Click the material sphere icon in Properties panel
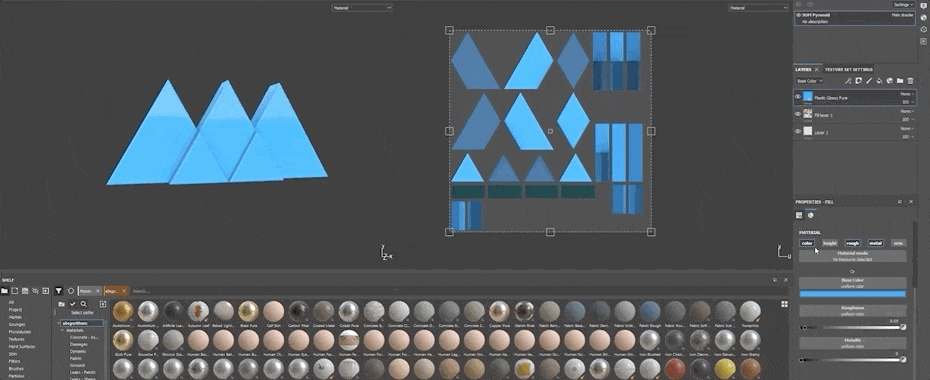This screenshot has height=380, width=930. [810, 215]
